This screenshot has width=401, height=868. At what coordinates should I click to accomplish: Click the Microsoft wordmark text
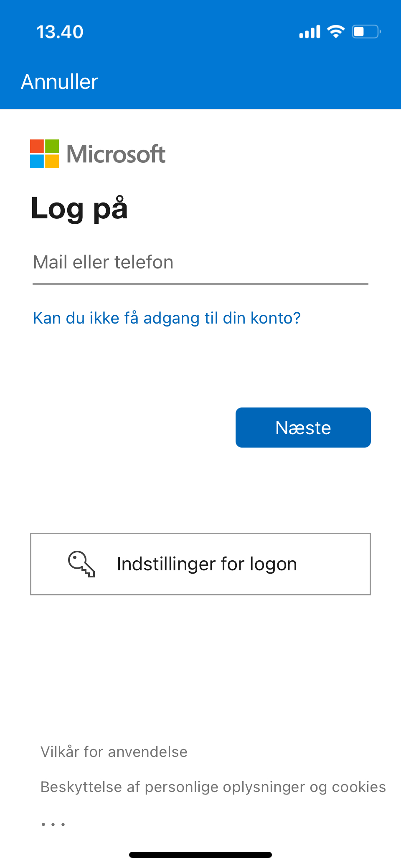pyautogui.click(x=116, y=154)
